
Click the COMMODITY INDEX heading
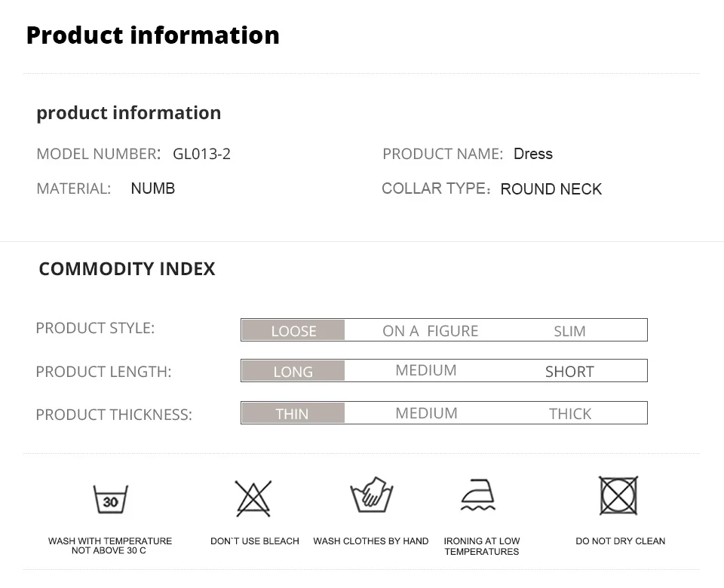[127, 268]
